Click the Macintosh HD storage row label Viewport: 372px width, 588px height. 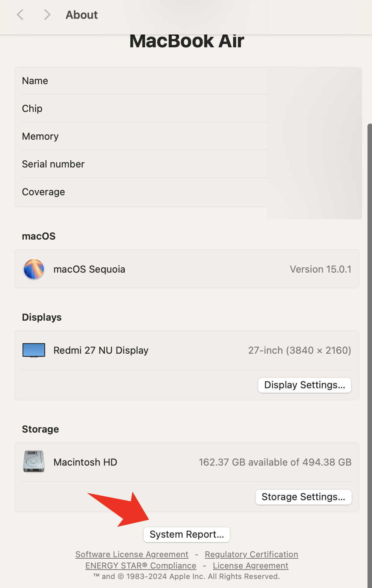click(85, 462)
